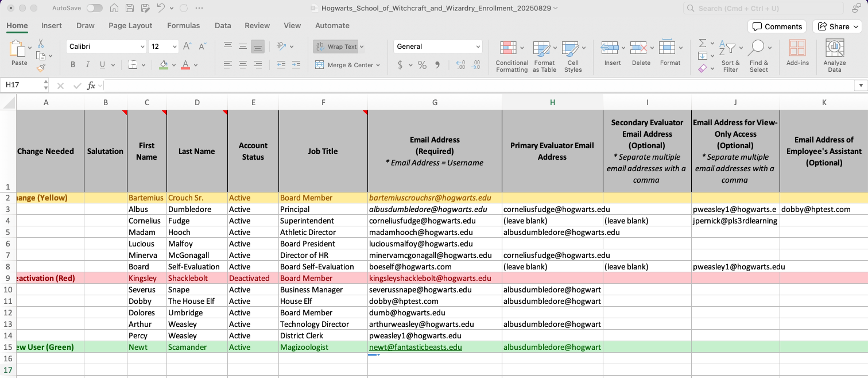868x378 pixels.
Task: Click the Insert cells icon
Action: pyautogui.click(x=610, y=48)
